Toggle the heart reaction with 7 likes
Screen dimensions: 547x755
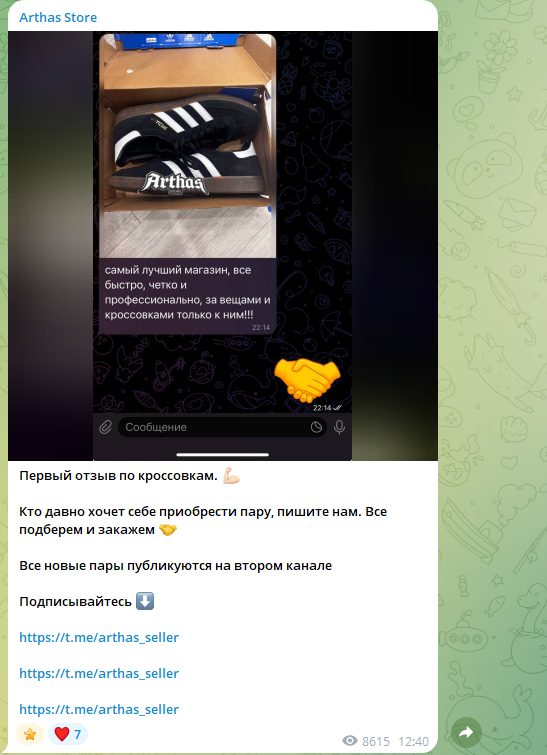click(68, 734)
